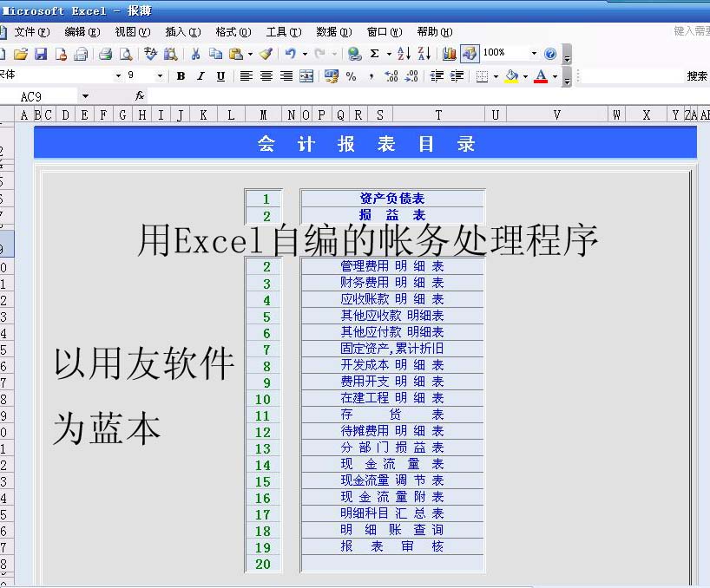
Task: Open a file with the Open folder icon
Action: pyautogui.click(x=20, y=54)
